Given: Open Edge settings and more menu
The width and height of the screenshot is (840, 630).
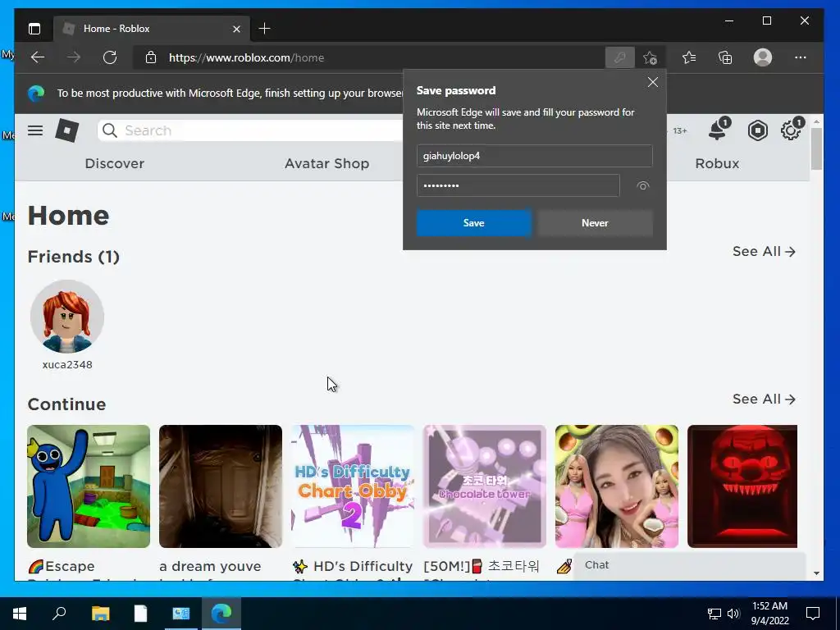Looking at the screenshot, I should 801,57.
